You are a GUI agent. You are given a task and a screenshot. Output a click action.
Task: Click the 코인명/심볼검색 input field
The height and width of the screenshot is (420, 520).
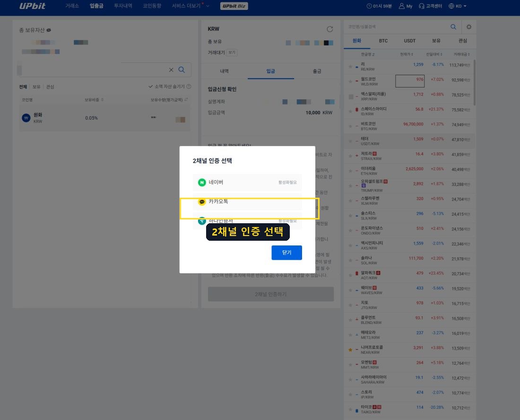point(397,27)
